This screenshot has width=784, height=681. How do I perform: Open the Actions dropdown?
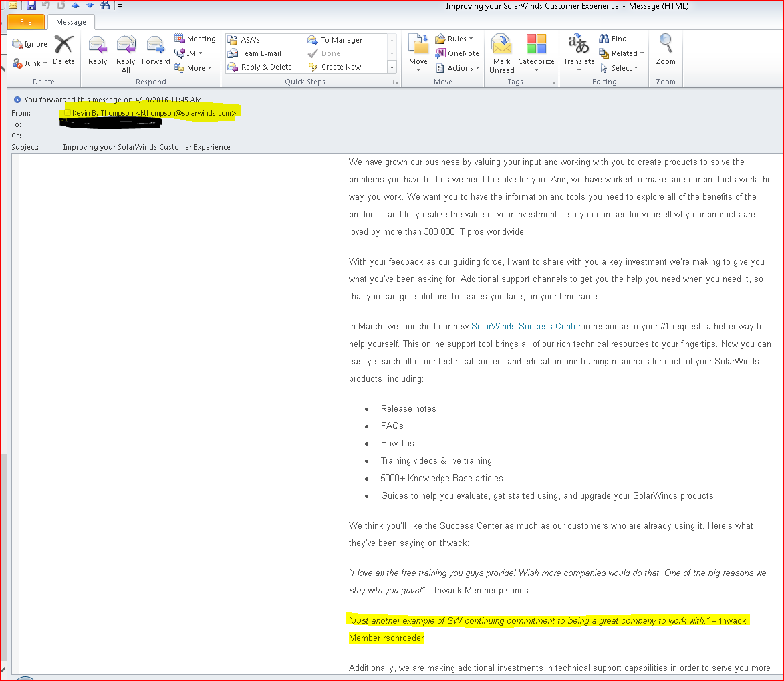[x=457, y=68]
